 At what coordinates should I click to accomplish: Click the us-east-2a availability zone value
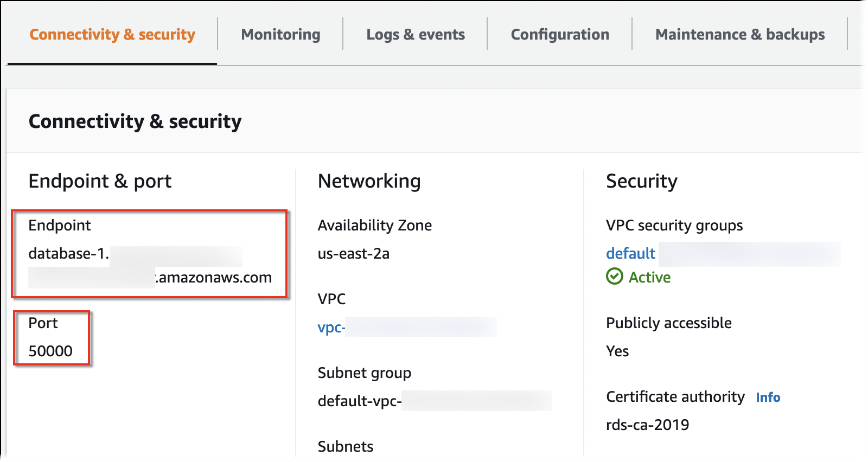coord(354,254)
